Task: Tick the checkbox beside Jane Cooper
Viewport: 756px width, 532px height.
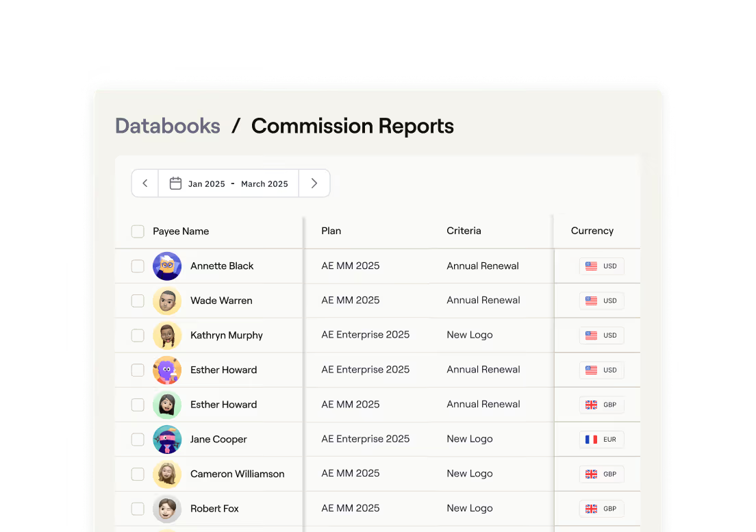Action: point(138,440)
